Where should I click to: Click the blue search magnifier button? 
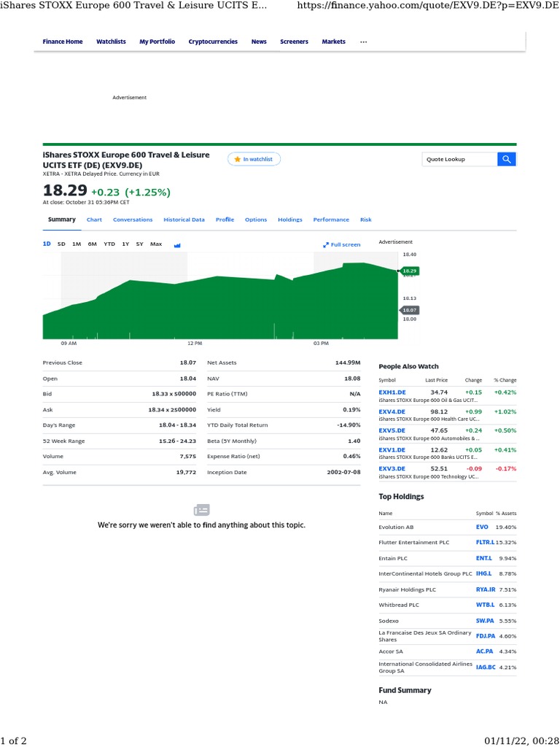coord(507,159)
